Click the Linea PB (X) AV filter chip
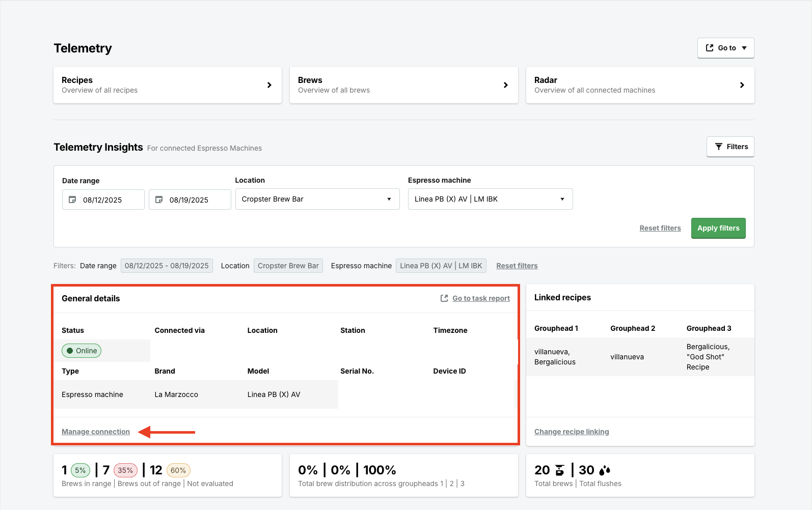This screenshot has height=510, width=812. [441, 266]
